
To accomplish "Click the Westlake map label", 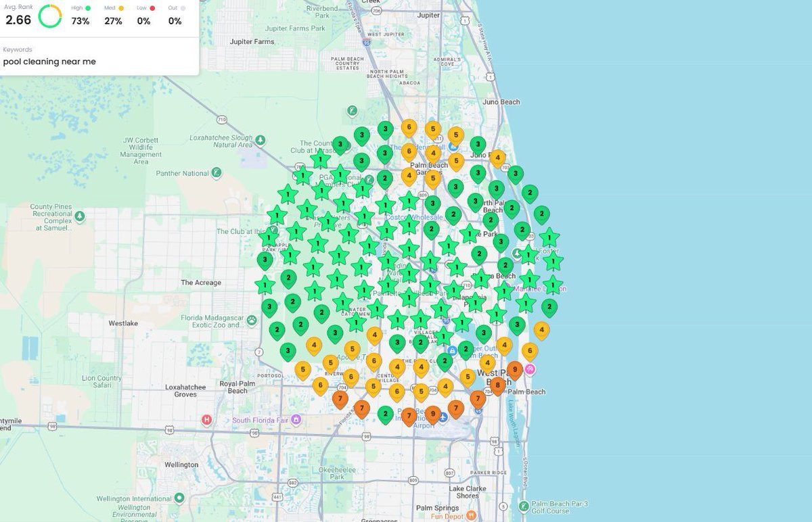I will (x=123, y=323).
